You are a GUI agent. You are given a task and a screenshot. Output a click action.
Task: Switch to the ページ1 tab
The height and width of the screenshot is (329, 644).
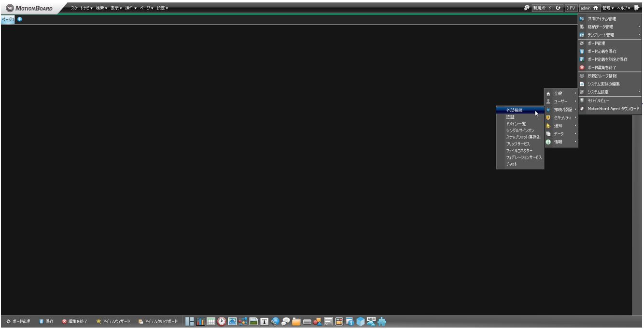click(x=7, y=19)
